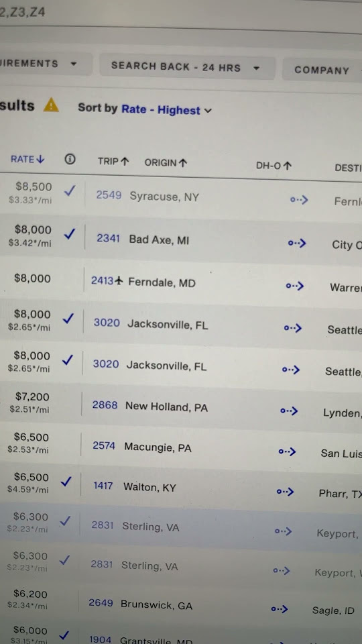Screen dimensions: 362x644
Task: Click the airplane icon beside Ferndale, MD
Action: coord(119,281)
